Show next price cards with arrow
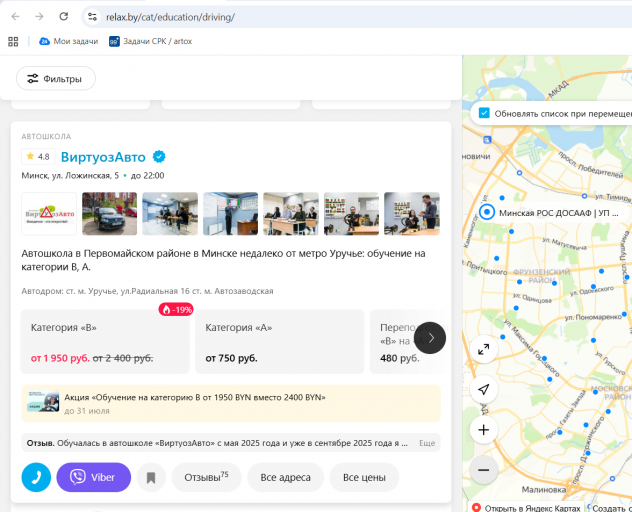Viewport: 632px width, 512px height. point(430,338)
